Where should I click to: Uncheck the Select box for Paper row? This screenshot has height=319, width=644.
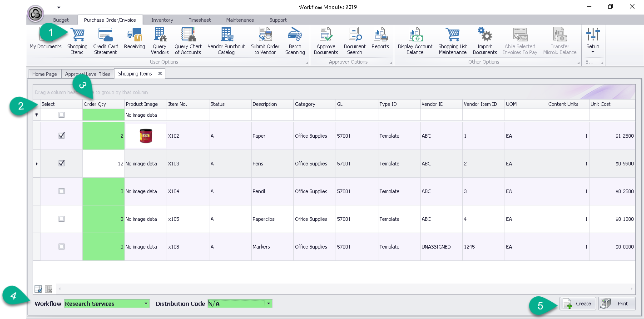tap(62, 135)
